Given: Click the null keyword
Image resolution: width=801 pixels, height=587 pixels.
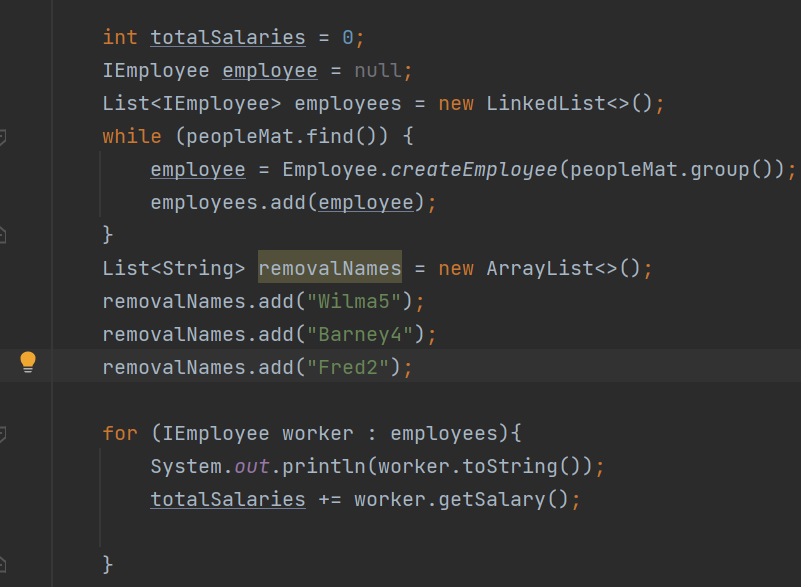Looking at the screenshot, I should click(378, 71).
